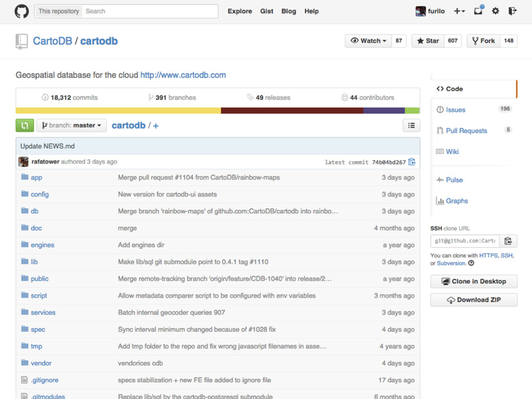Click the repository book icon
The height and width of the screenshot is (399, 532).
(x=21, y=42)
